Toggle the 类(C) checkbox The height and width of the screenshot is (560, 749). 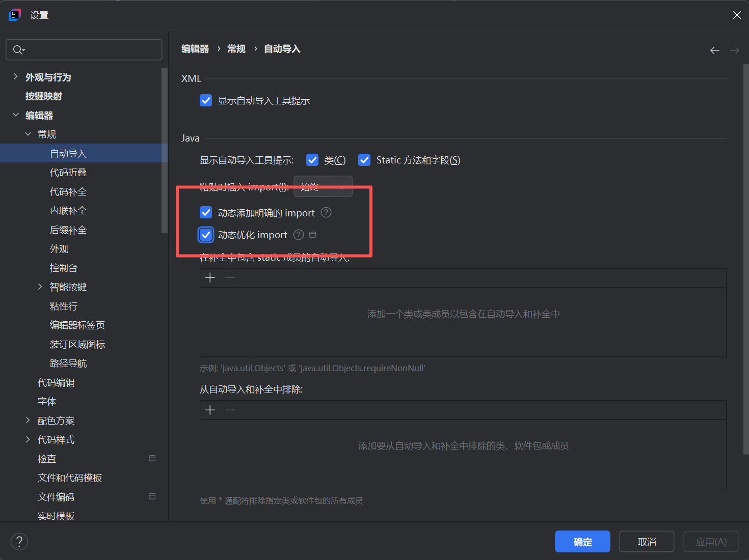click(312, 160)
